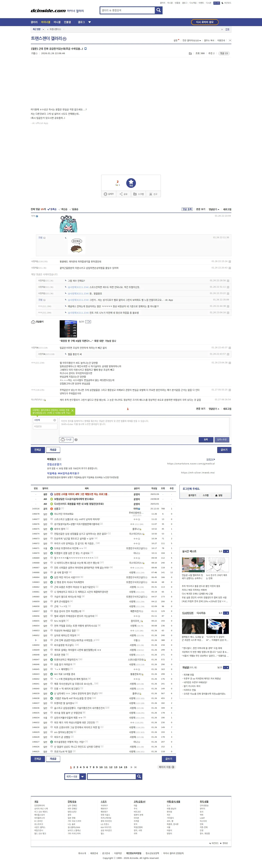The width and height of the screenshot is (262, 868).
Task: Delete comment by 사랑해1 via x icon
Action: tap(230, 262)
